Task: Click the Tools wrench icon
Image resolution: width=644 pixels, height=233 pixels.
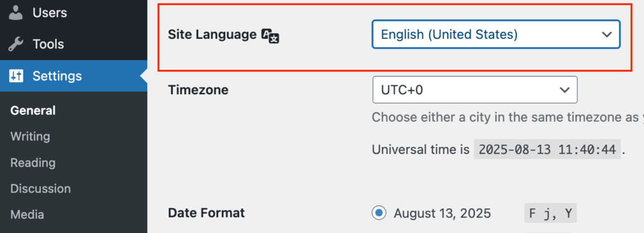Action: (16, 45)
